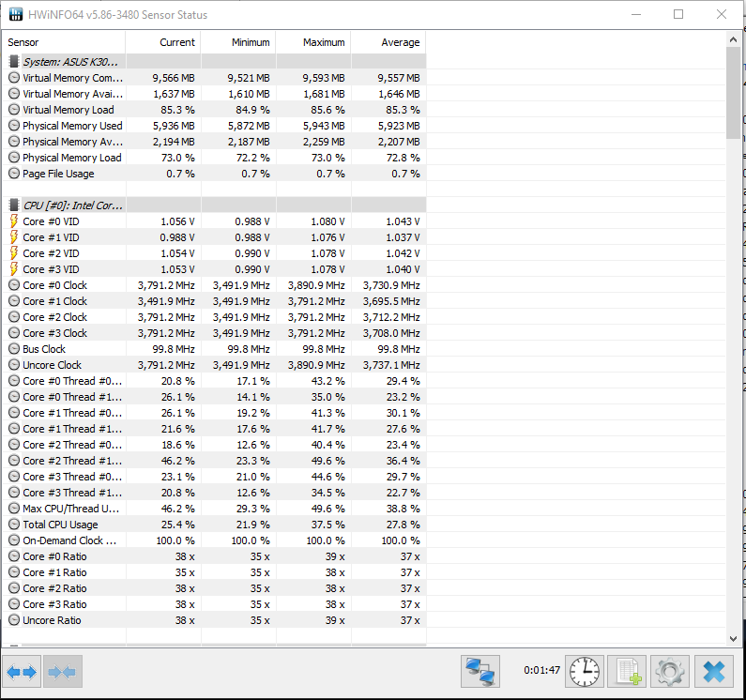Click the 27.8 % average CPU usage value
Screen dimensions: 746x700
[x=403, y=525]
